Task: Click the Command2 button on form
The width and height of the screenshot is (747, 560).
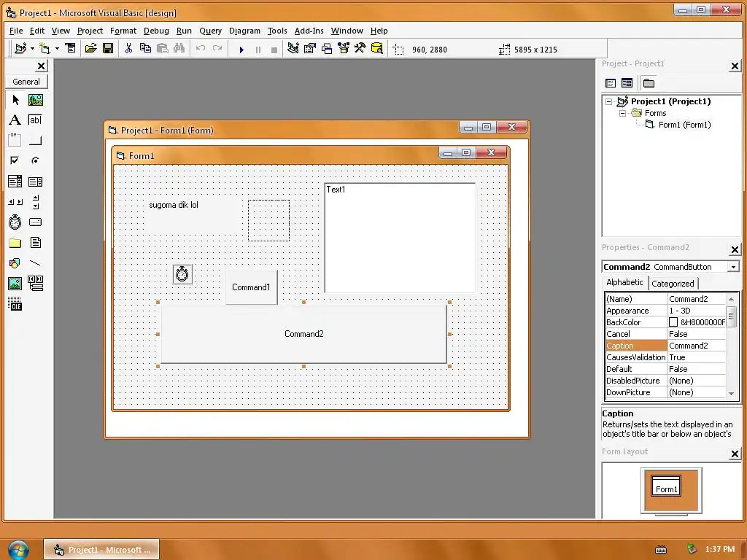Action: click(304, 334)
